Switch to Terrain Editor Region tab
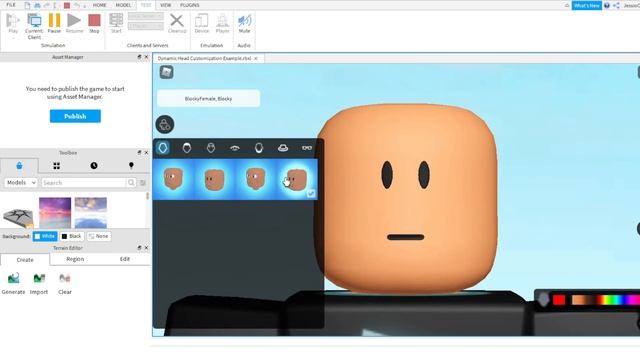This screenshot has width=640, height=360. coord(75,259)
